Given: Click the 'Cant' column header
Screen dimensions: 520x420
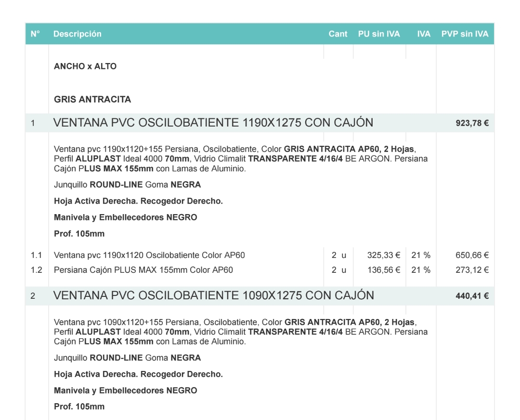Looking at the screenshot, I should (x=338, y=34).
